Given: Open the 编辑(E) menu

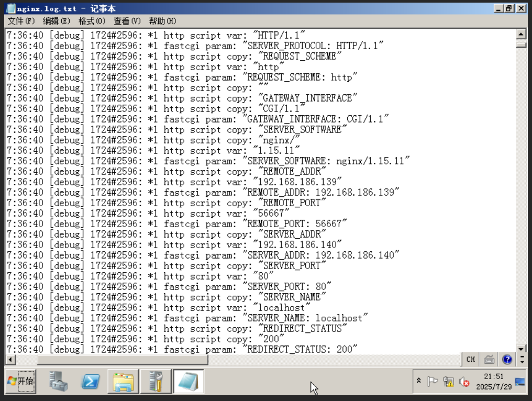Looking at the screenshot, I should pos(56,21).
